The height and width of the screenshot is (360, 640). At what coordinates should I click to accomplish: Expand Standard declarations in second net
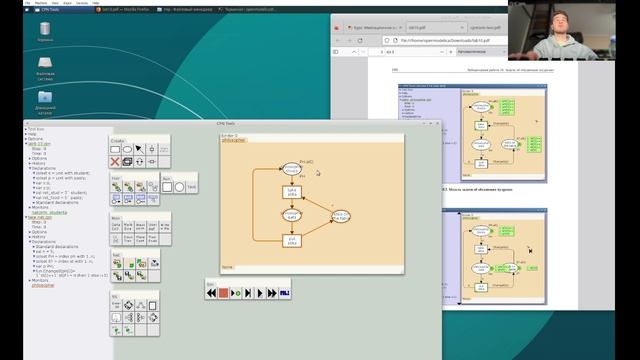(x=34, y=247)
